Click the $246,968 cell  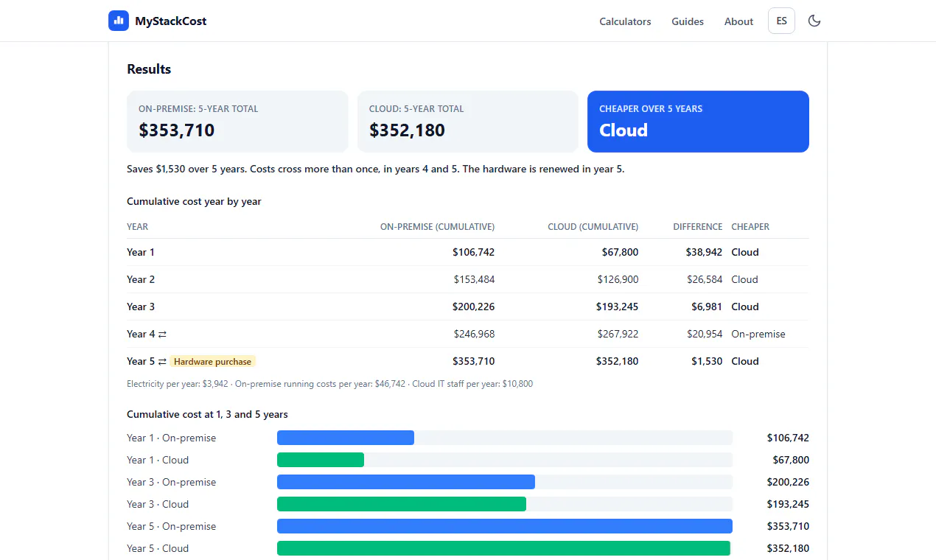coord(474,334)
